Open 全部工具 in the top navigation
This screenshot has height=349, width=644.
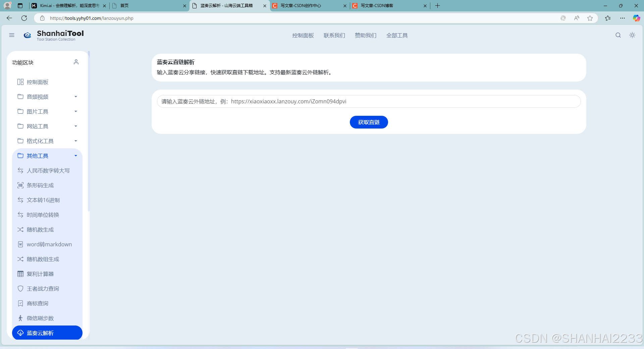(397, 36)
